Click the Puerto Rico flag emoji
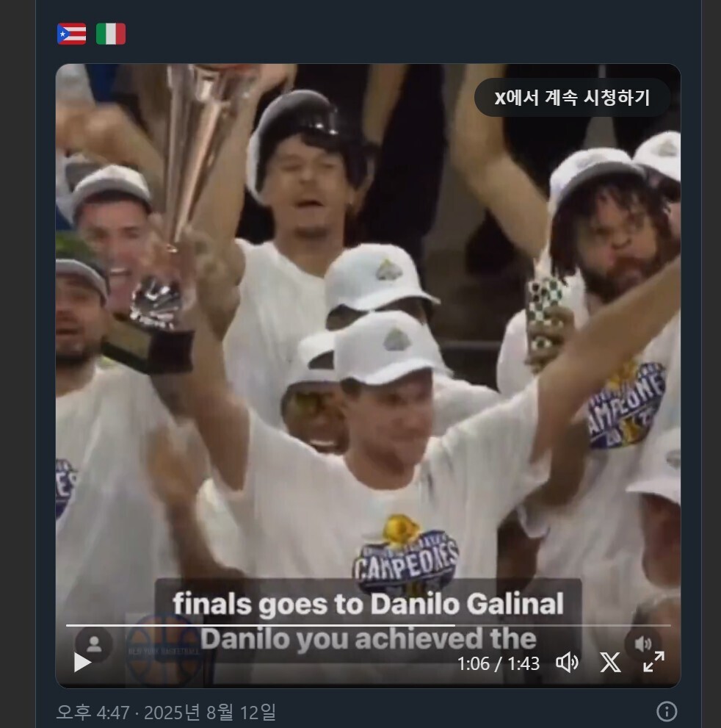The image size is (721, 728). click(71, 34)
